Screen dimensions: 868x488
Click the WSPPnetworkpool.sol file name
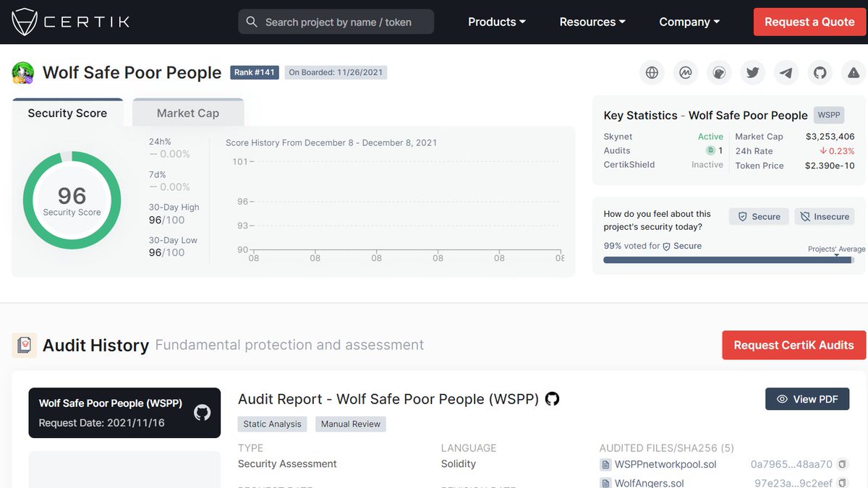tap(665, 464)
